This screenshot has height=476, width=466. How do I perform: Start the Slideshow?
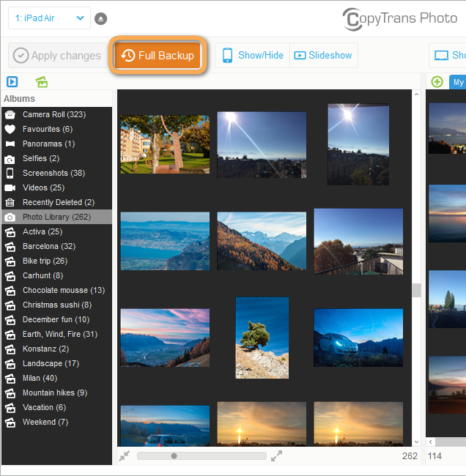323,56
